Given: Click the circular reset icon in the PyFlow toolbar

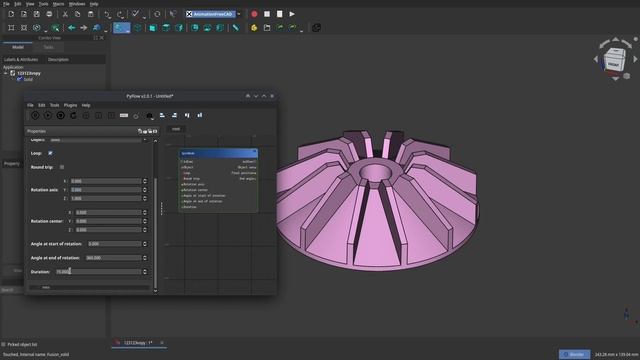Looking at the screenshot, I should click(73, 116).
